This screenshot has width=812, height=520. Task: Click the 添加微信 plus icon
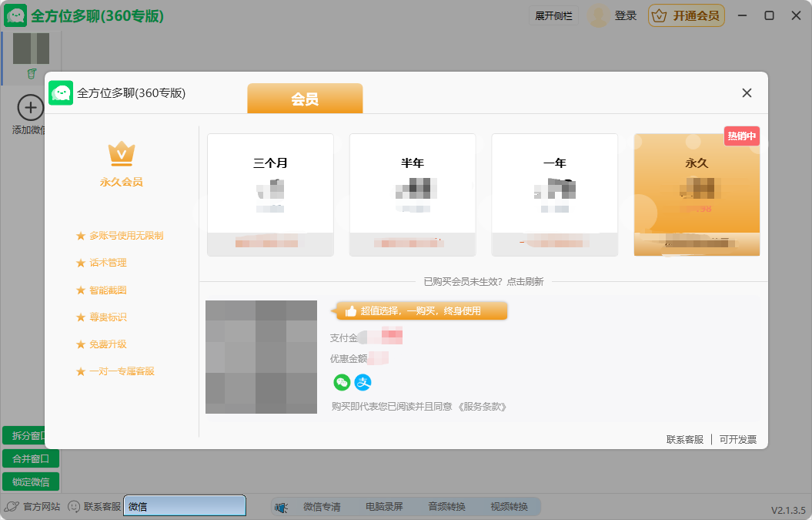(29, 107)
